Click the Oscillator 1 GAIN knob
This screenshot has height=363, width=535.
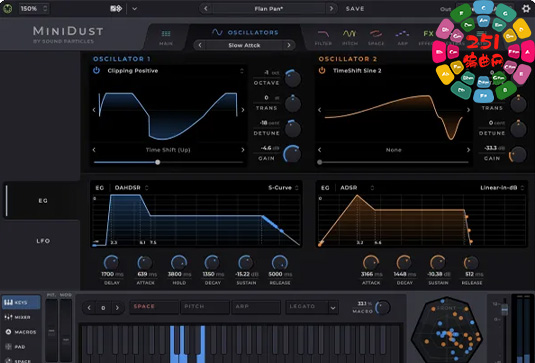pyautogui.click(x=292, y=154)
